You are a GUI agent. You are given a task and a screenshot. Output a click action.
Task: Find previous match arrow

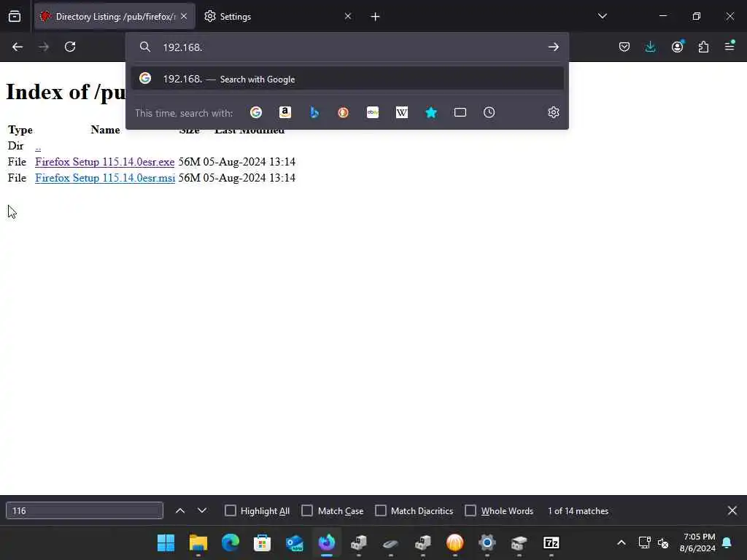(x=180, y=510)
